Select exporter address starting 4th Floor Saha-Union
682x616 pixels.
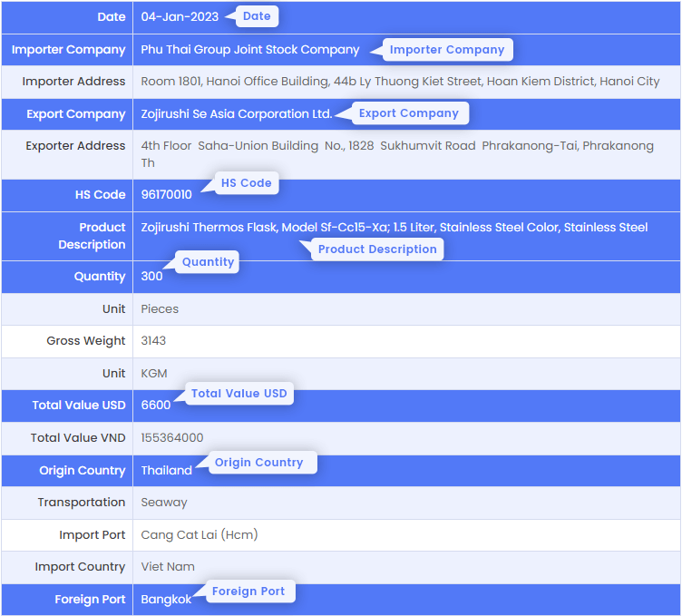397,154
